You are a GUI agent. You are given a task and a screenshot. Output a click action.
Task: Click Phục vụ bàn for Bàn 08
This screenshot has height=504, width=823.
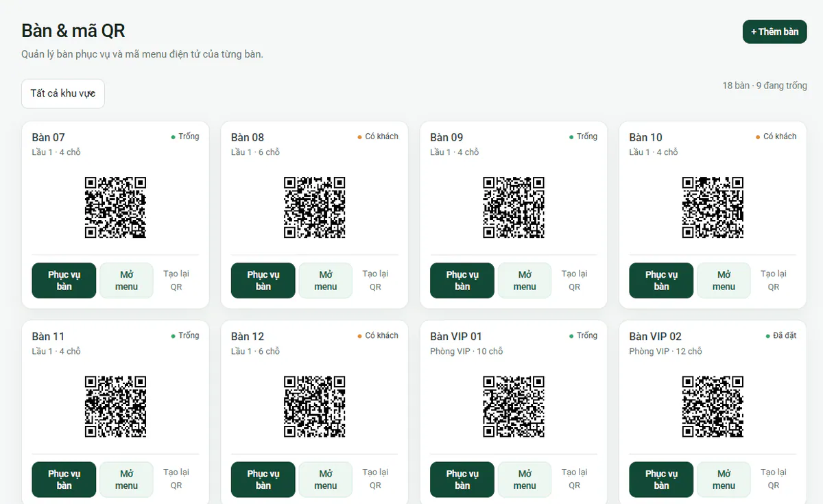[263, 280]
